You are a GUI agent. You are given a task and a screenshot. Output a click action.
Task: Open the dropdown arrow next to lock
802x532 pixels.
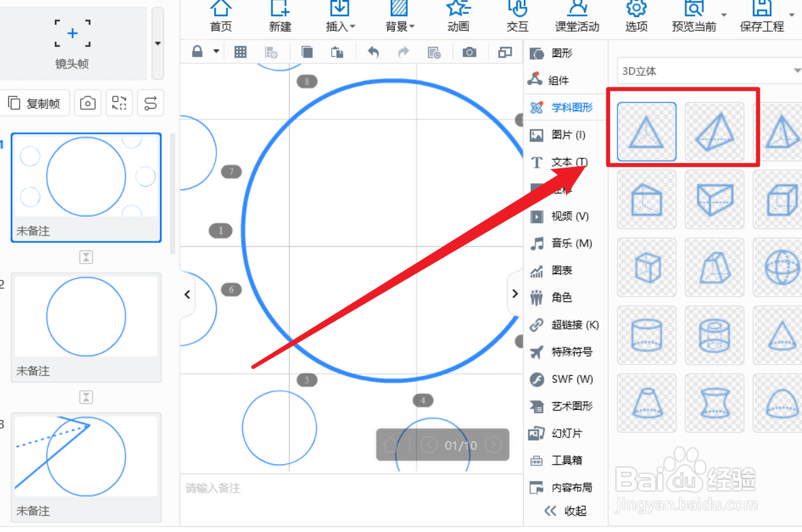click(x=216, y=52)
